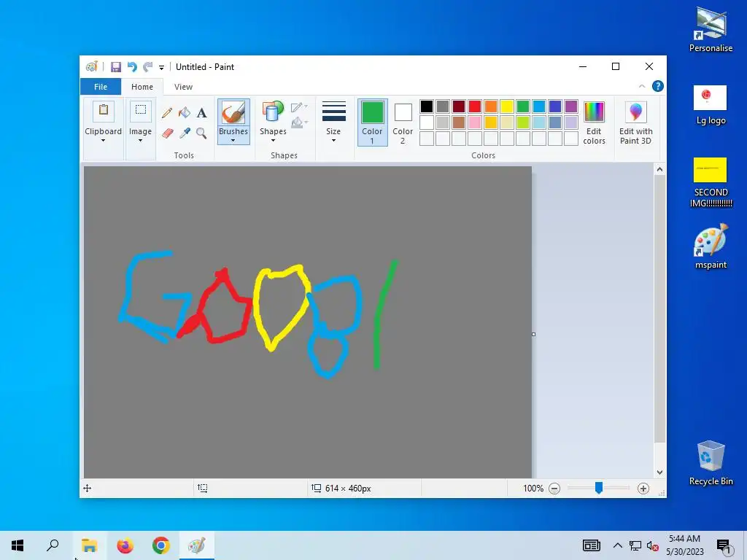Click the muted volume tray icon

(x=653, y=545)
